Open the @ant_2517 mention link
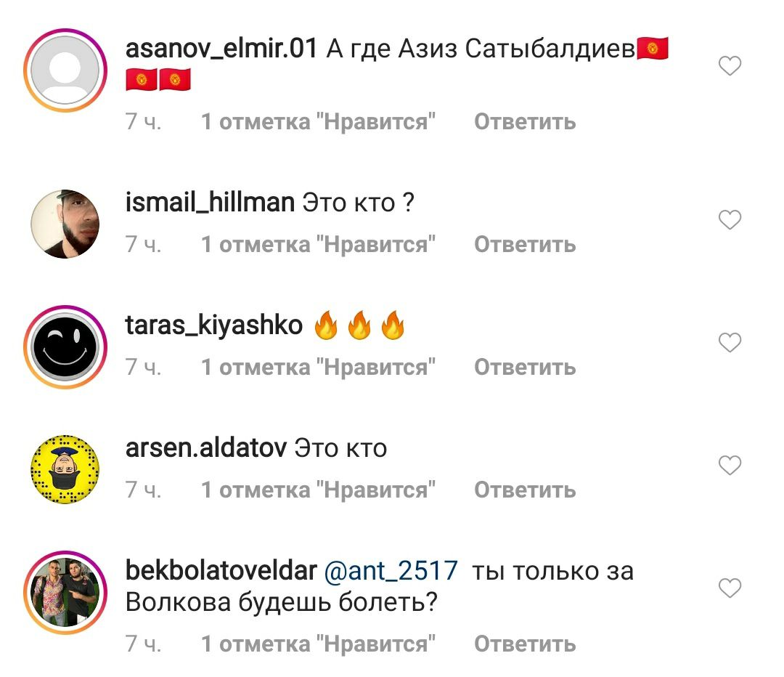This screenshot has height=677, width=784. click(391, 571)
